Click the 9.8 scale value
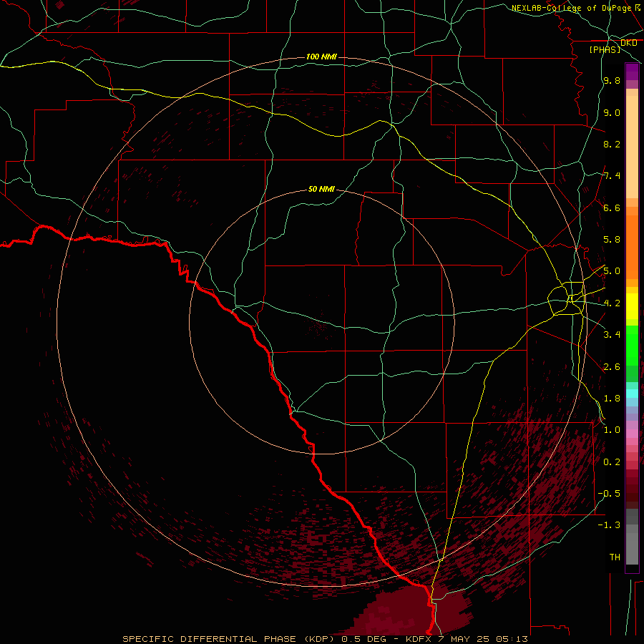 point(612,80)
